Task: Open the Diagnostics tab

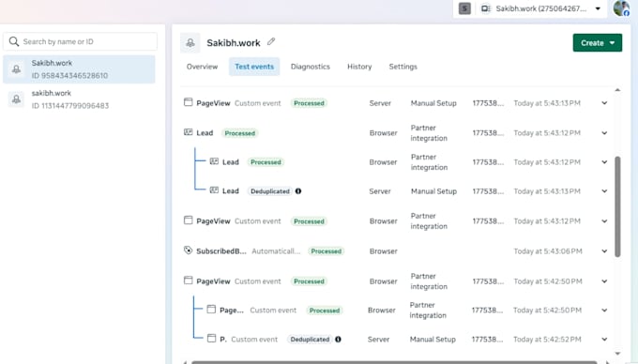Action: tap(311, 67)
